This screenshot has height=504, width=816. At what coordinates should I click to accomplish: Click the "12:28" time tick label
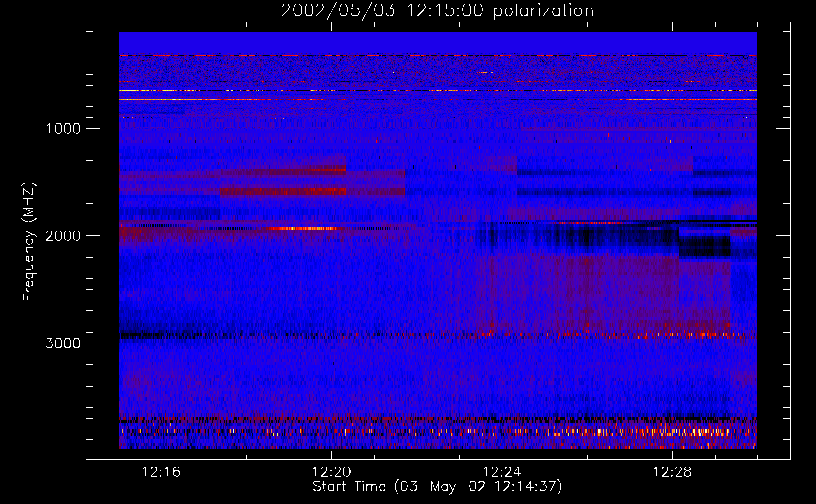[672, 472]
